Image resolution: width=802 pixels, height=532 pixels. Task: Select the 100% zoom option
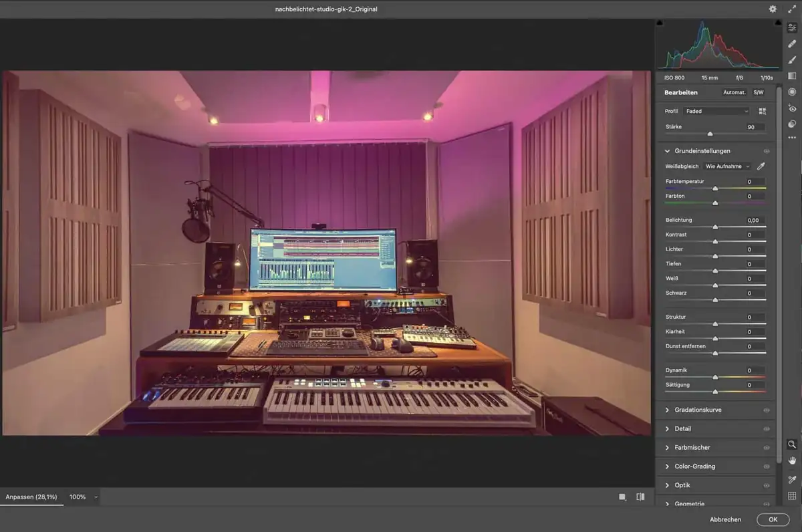coord(78,497)
